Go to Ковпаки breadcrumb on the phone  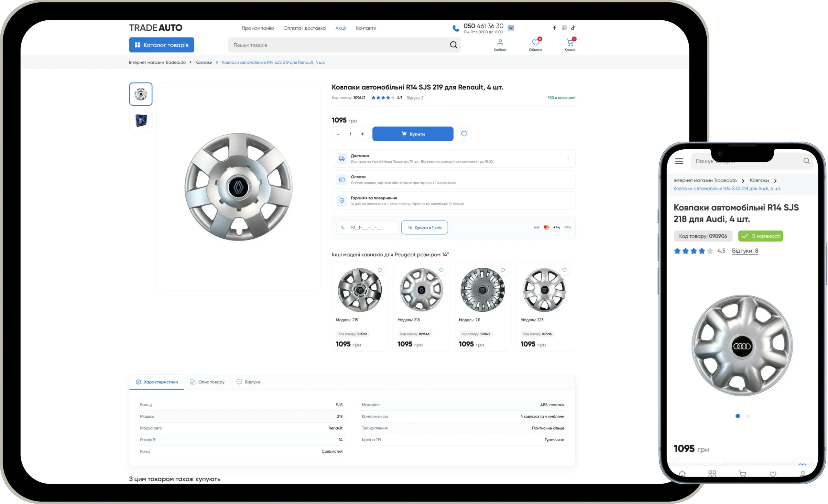coord(759,180)
